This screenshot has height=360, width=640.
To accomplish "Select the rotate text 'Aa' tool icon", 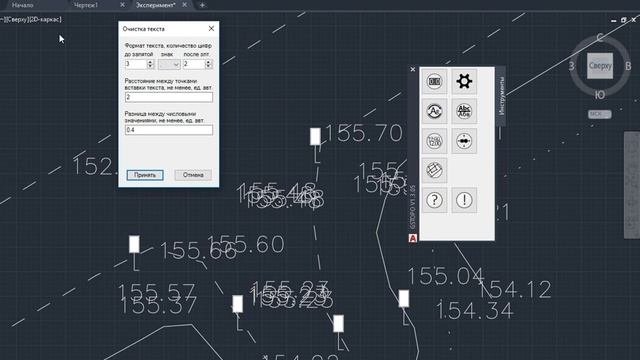I will pos(434,111).
